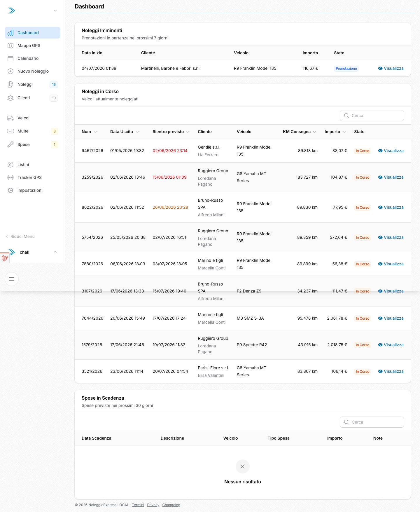Click the Clienti badge showing 10

pyautogui.click(x=54, y=98)
